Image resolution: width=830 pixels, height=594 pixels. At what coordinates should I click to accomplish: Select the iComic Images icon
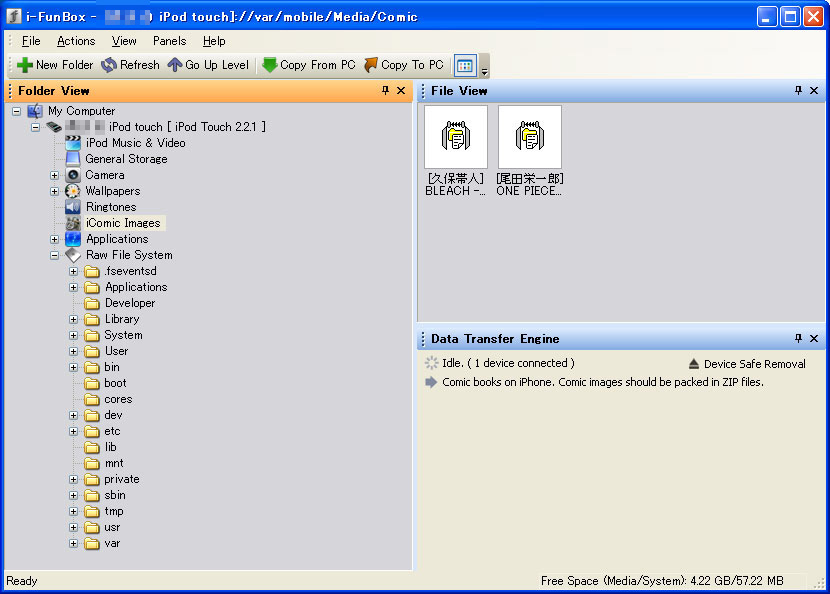coord(73,223)
